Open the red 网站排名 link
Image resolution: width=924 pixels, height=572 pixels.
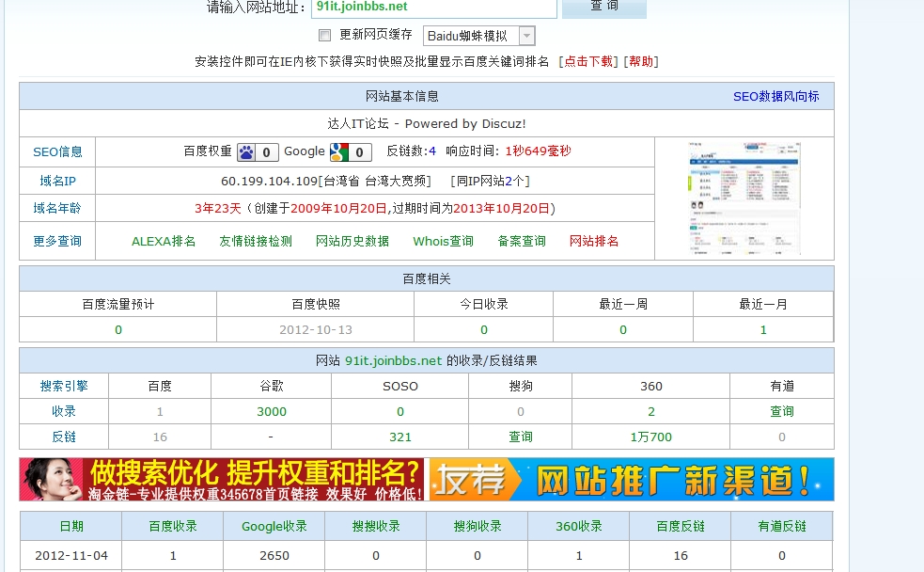594,241
